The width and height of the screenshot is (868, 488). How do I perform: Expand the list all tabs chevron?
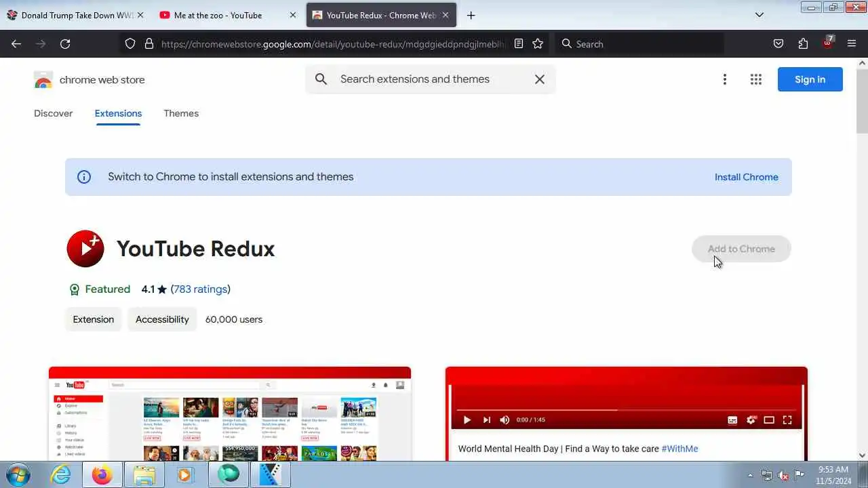coord(759,15)
